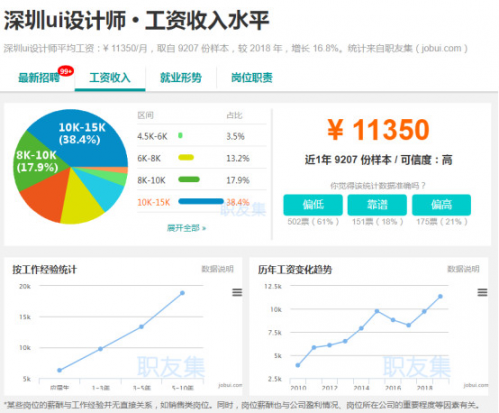Image resolution: width=499 pixels, height=413 pixels.
Task: Open chart menu for 按工作经验统计
Action: tap(237, 292)
